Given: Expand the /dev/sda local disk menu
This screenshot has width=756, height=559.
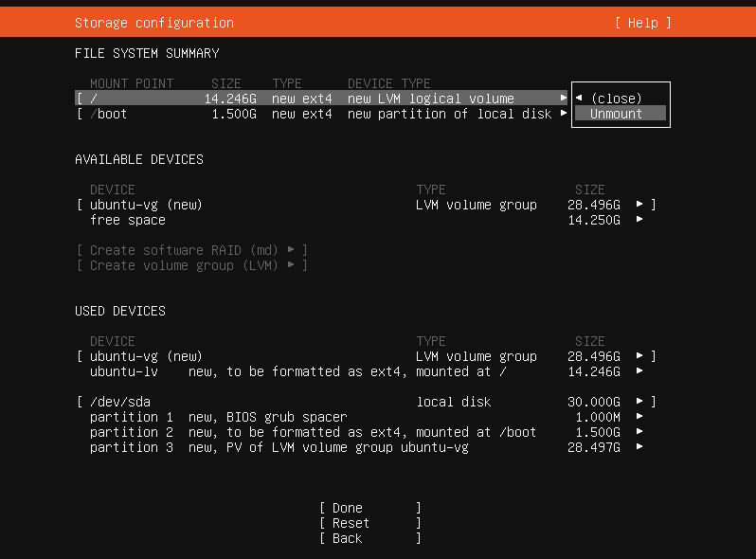Looking at the screenshot, I should coord(639,402).
